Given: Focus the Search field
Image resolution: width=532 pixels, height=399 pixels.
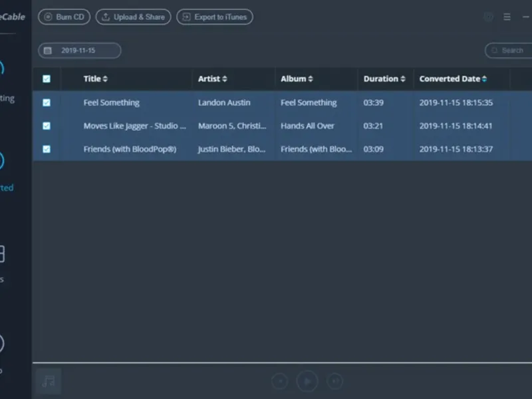Looking at the screenshot, I should pos(508,51).
